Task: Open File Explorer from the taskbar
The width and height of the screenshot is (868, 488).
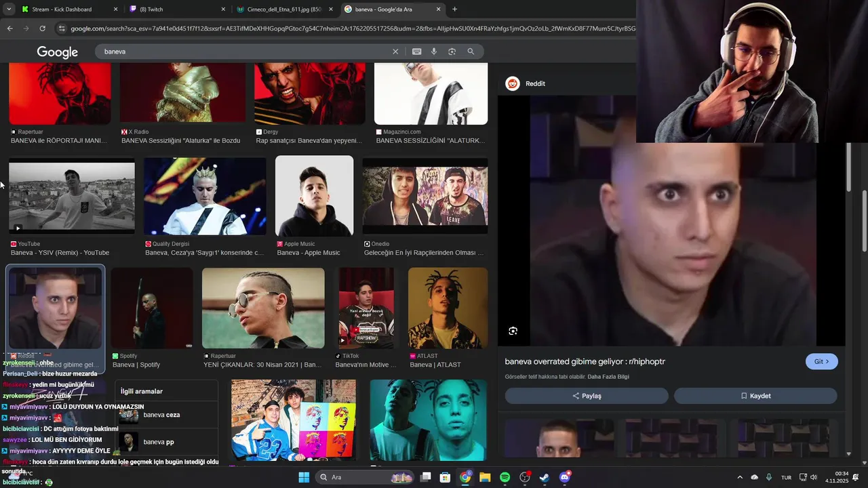Action: (485, 477)
